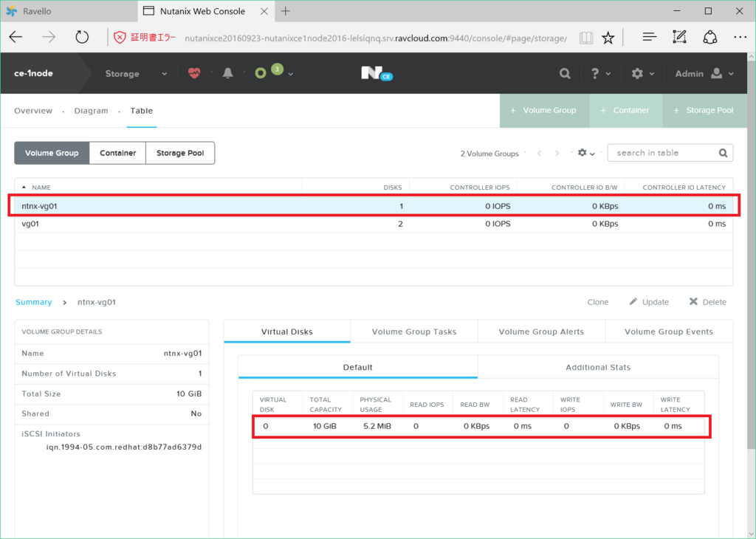
Task: Select the Container table filter
Action: coord(117,153)
